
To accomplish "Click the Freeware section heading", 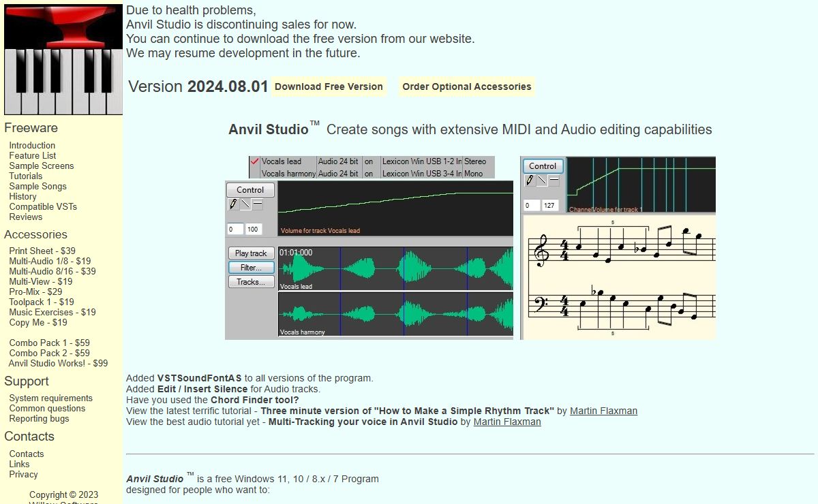I will [31, 127].
